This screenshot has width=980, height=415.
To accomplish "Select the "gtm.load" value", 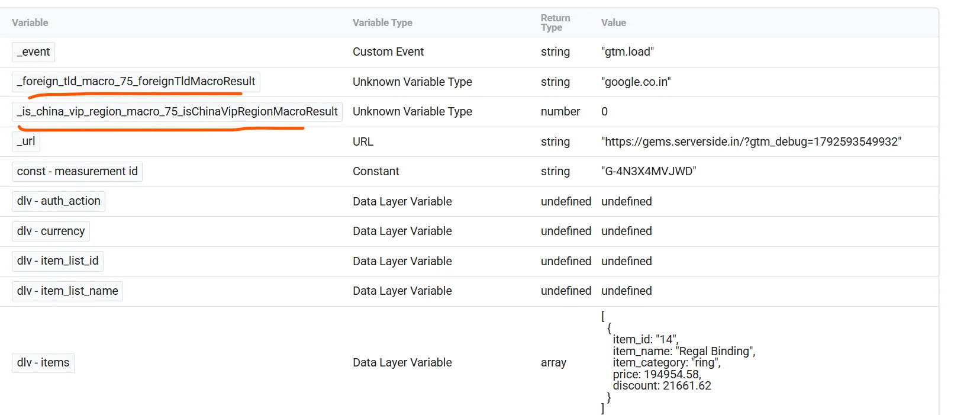I will pos(627,52).
